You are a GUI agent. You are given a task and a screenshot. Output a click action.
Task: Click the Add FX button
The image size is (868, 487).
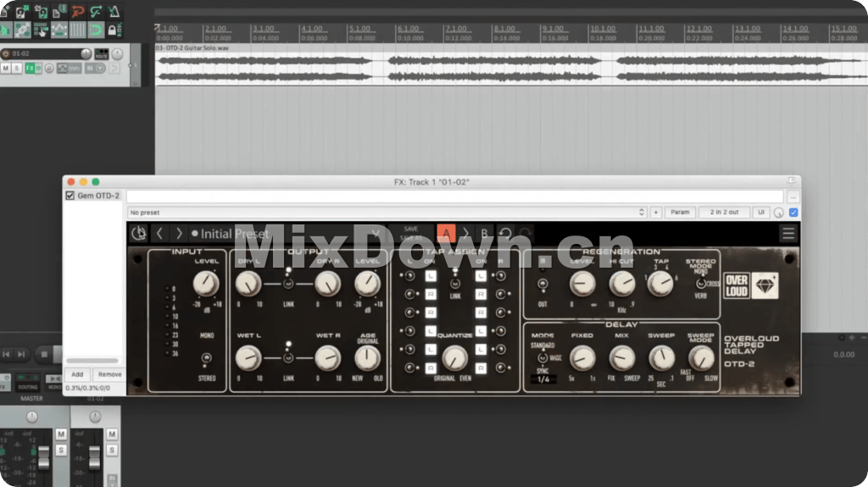(76, 374)
